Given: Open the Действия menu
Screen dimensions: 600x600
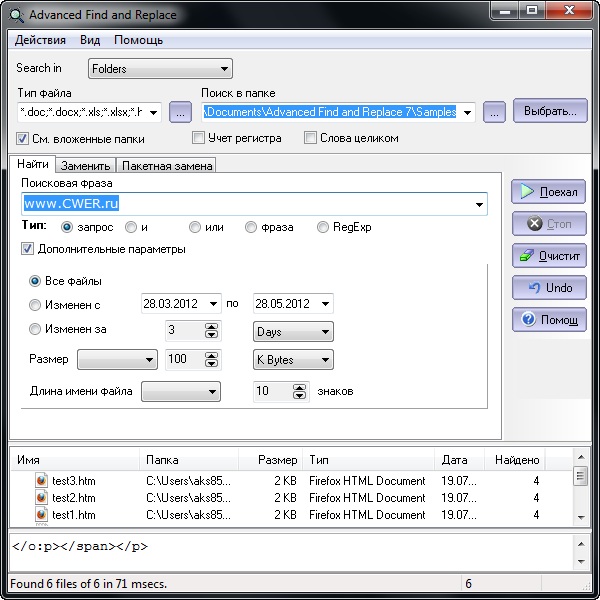Looking at the screenshot, I should (x=40, y=40).
